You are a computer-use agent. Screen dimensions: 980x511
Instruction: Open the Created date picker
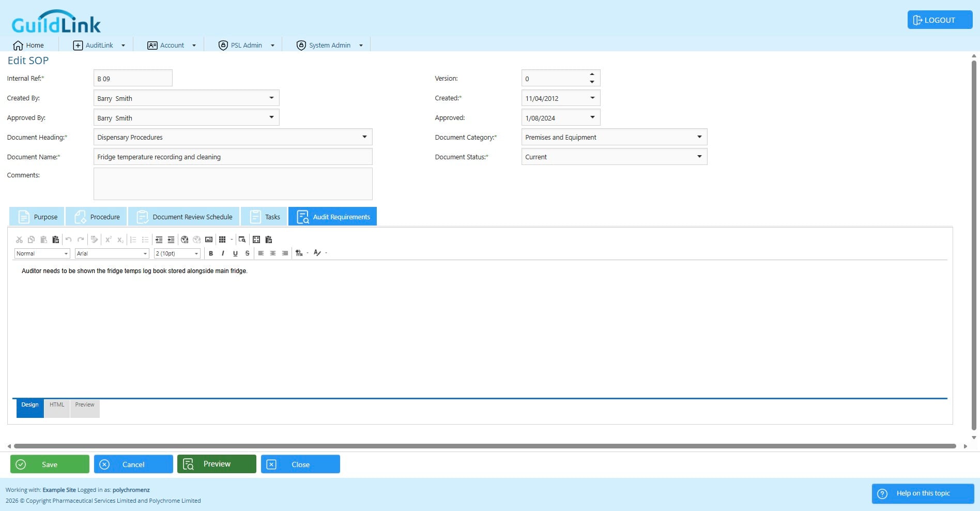click(592, 98)
